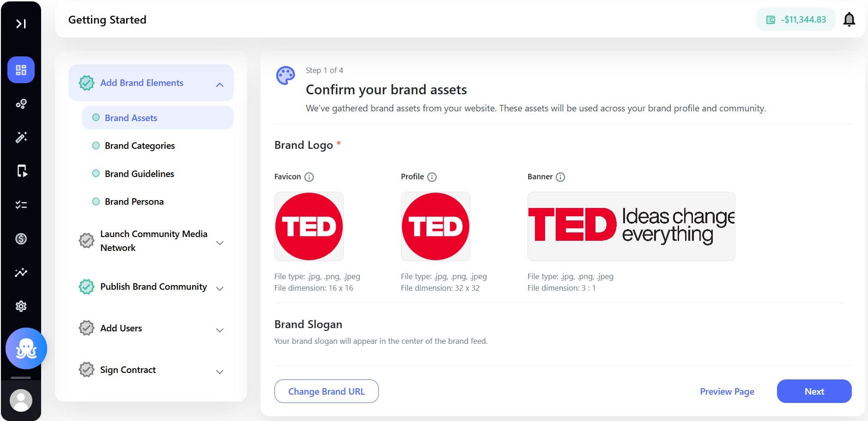Click the Getting Started title
The width and height of the screenshot is (868, 421).
click(107, 20)
